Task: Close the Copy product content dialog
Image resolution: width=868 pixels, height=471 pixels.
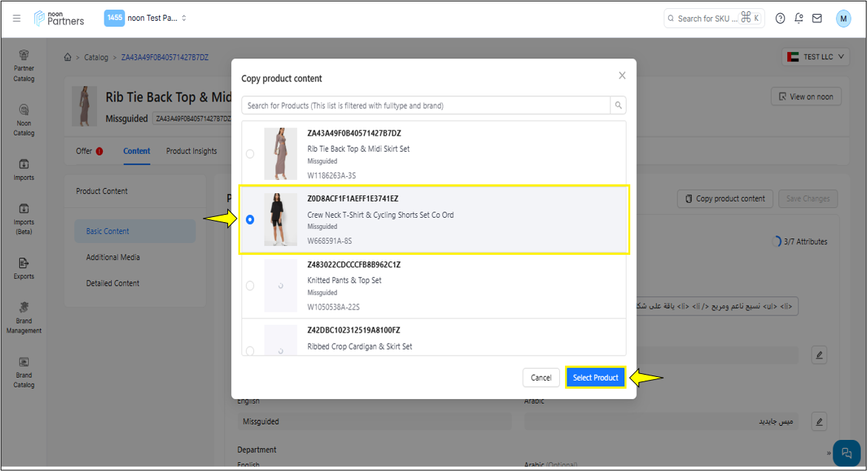Action: [x=622, y=76]
